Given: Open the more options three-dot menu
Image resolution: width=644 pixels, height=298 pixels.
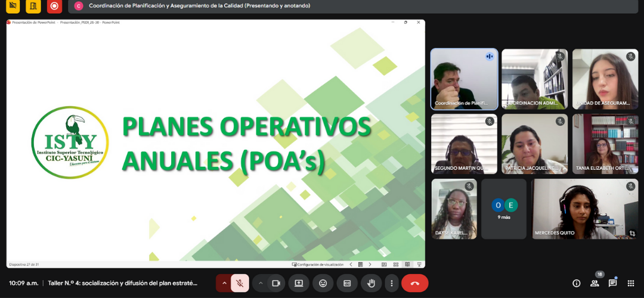Looking at the screenshot, I should 391,283.
